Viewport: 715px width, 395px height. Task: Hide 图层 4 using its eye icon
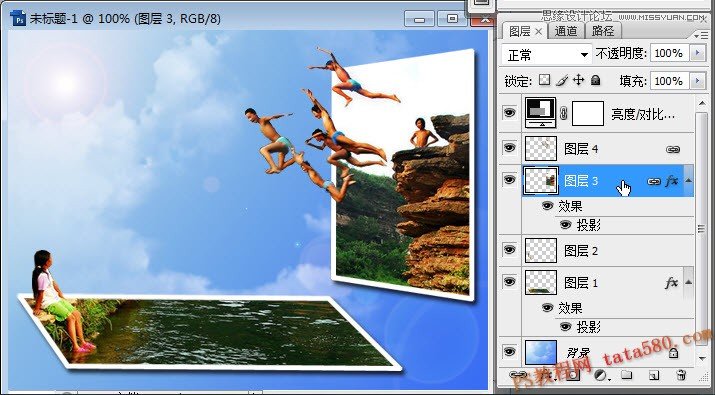pos(509,147)
